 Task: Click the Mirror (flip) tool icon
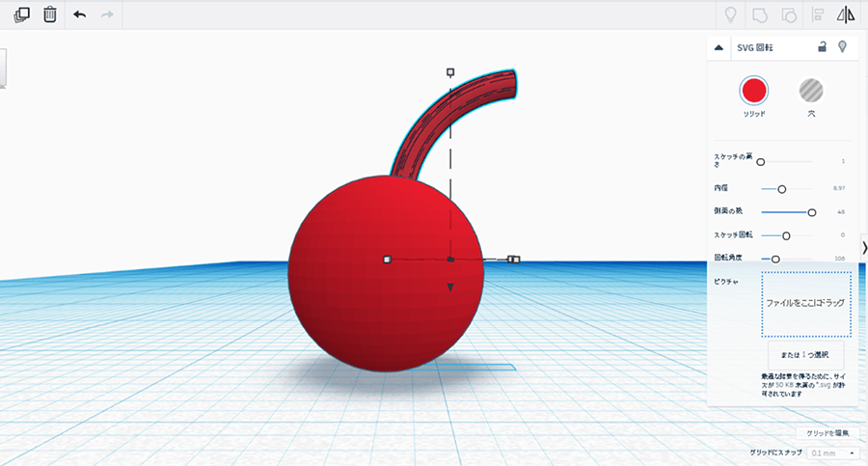click(846, 15)
